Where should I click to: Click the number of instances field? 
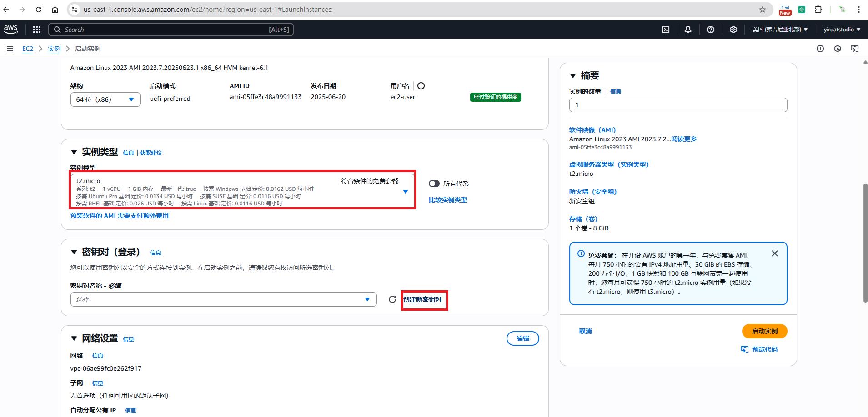pyautogui.click(x=678, y=105)
